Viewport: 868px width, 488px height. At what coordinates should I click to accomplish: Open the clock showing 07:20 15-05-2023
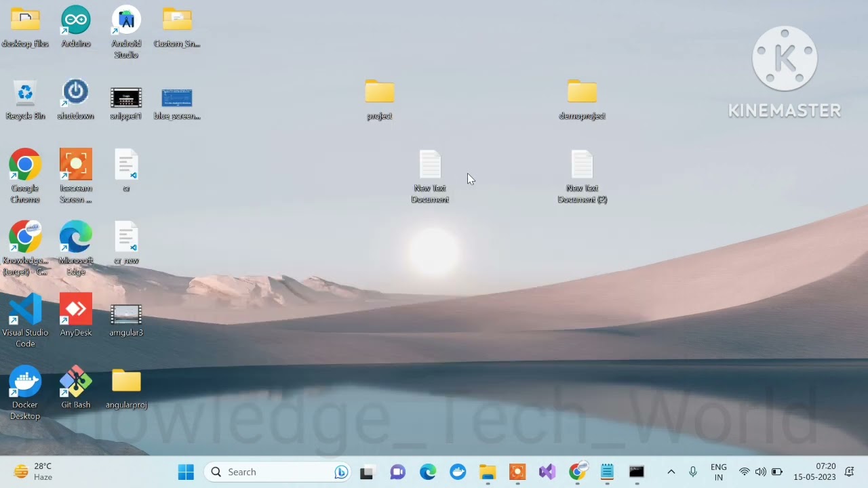(815, 472)
